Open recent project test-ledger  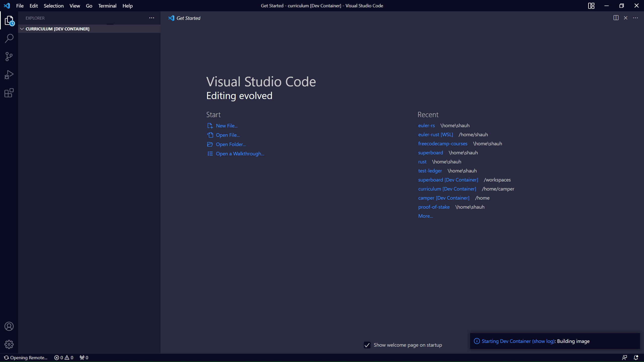click(430, 171)
